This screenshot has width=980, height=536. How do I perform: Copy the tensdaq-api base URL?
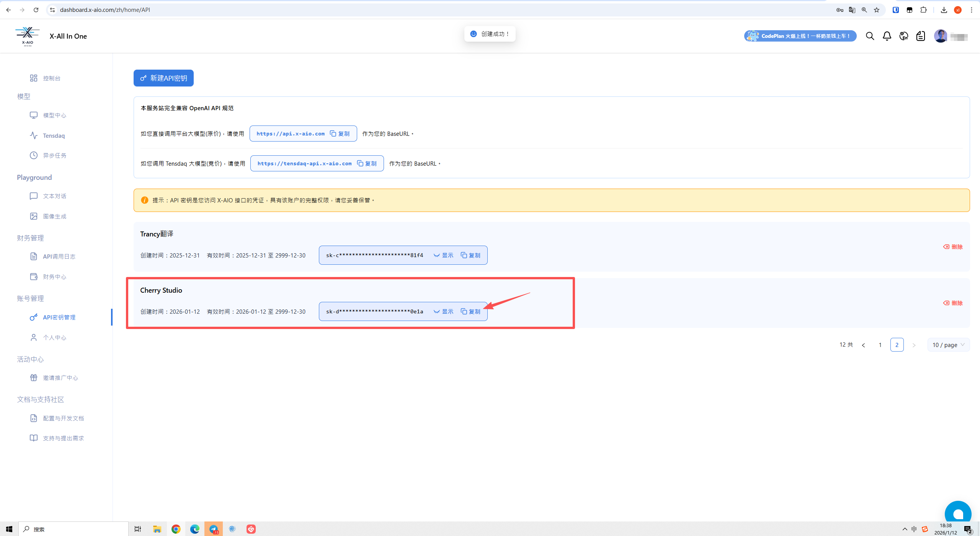[x=367, y=163]
